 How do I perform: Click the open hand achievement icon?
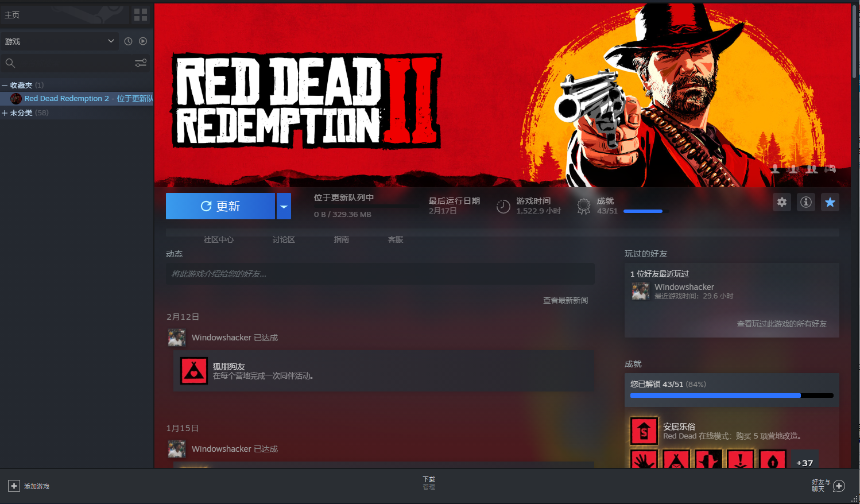644,459
